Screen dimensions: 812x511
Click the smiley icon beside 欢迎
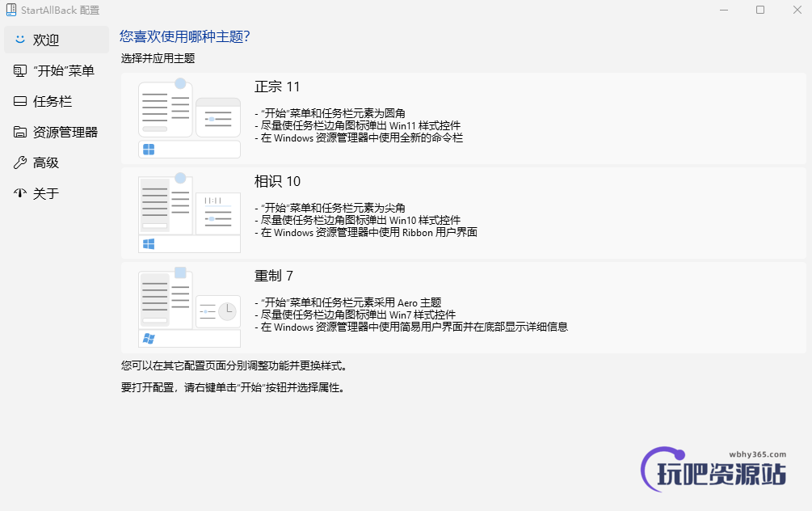tap(20, 40)
